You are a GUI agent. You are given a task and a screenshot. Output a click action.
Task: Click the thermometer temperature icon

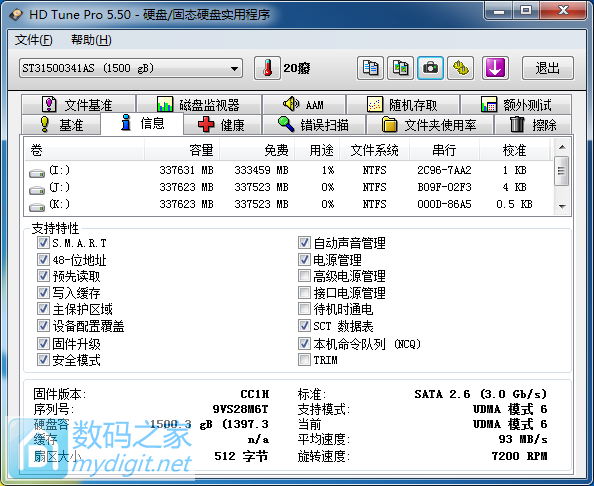pos(267,68)
